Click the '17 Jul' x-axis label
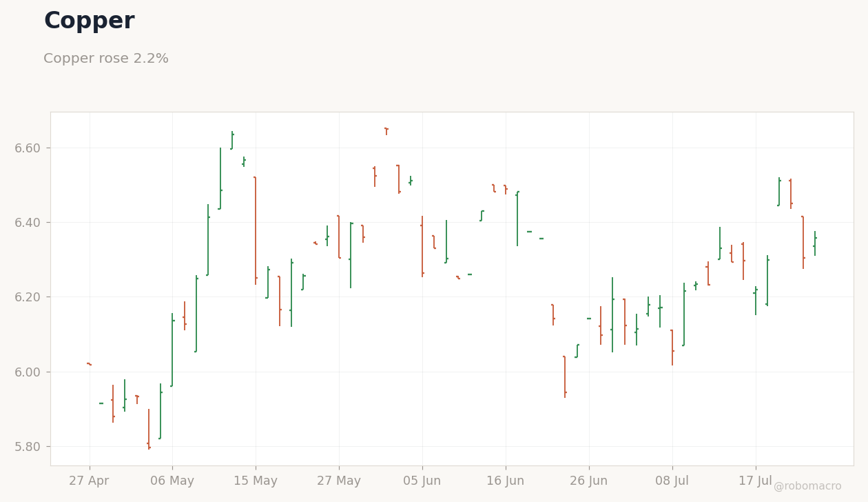868x502 pixels. pyautogui.click(x=756, y=481)
